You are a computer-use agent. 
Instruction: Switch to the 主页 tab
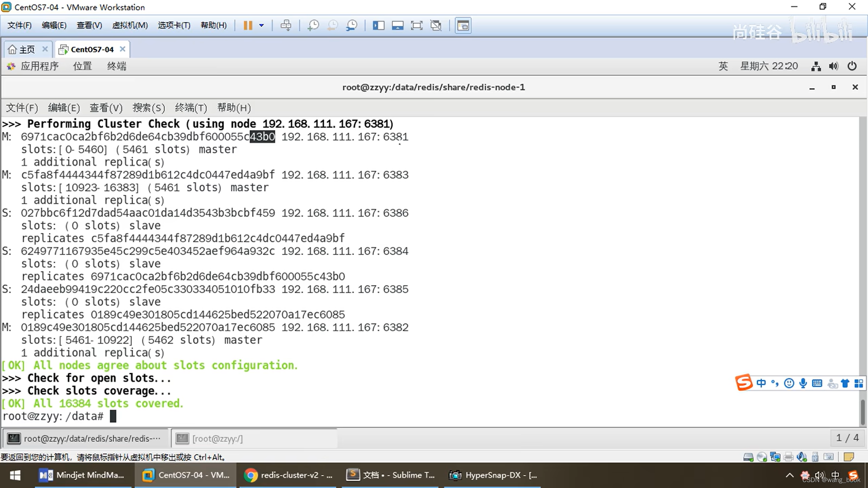click(27, 49)
